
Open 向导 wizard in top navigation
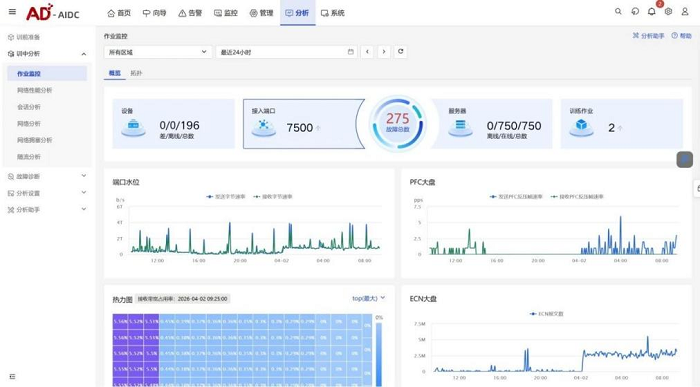[154, 13]
